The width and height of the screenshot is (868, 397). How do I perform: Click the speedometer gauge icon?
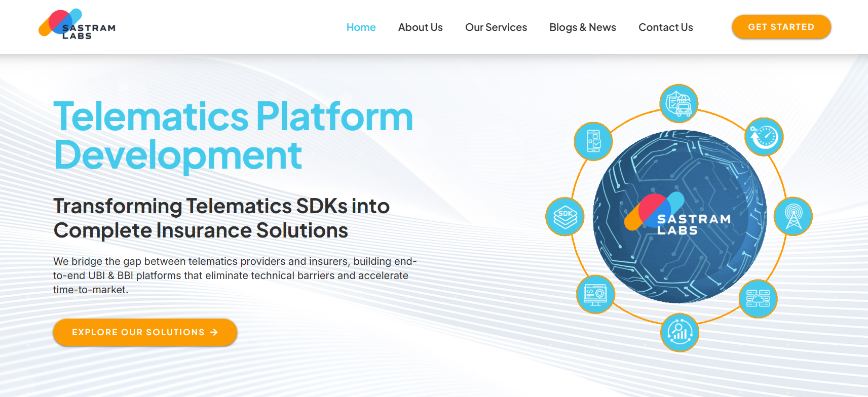coord(764,137)
